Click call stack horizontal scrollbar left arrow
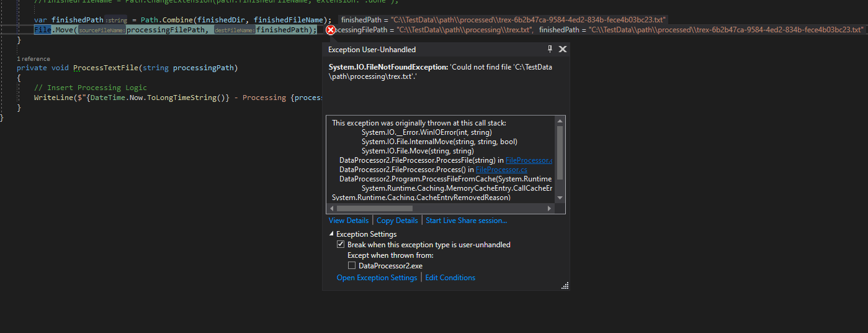 (x=331, y=209)
